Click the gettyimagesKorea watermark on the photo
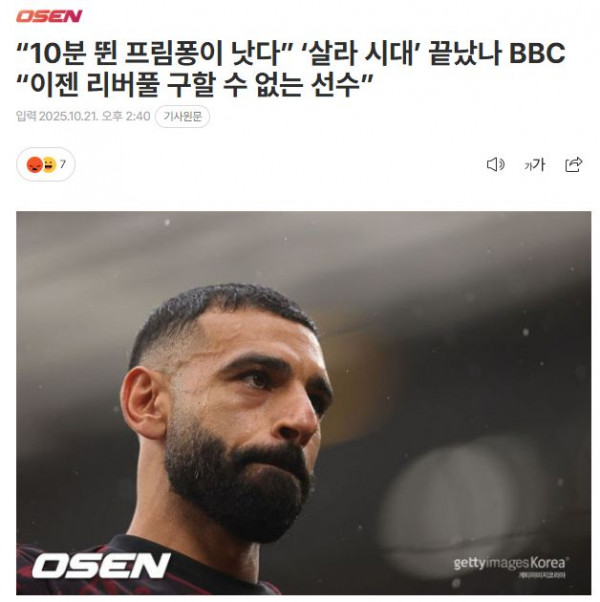 tap(509, 563)
